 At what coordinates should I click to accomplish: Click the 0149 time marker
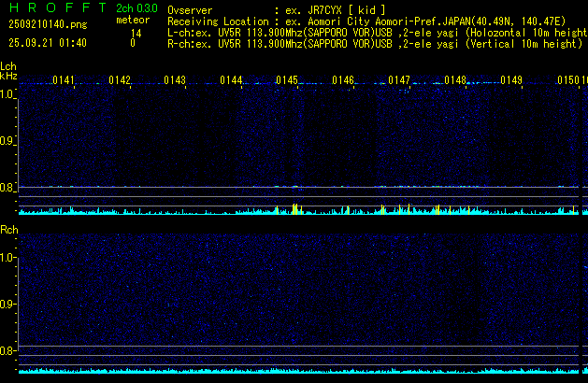click(510, 81)
